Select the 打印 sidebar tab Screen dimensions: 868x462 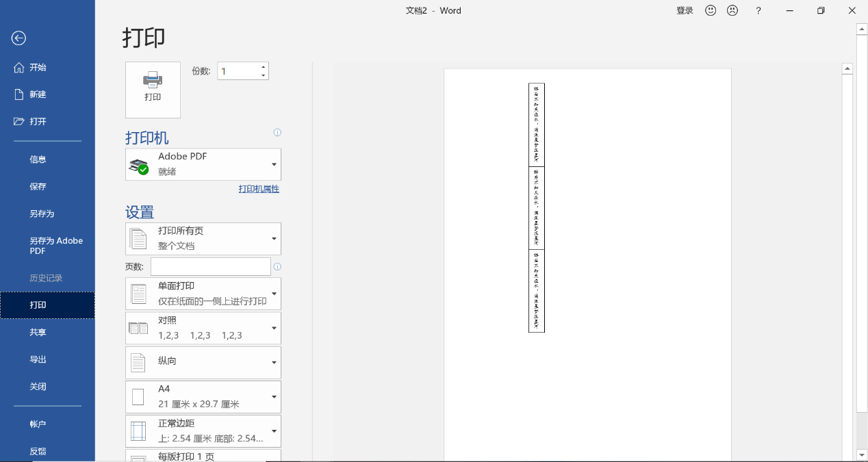(47, 305)
